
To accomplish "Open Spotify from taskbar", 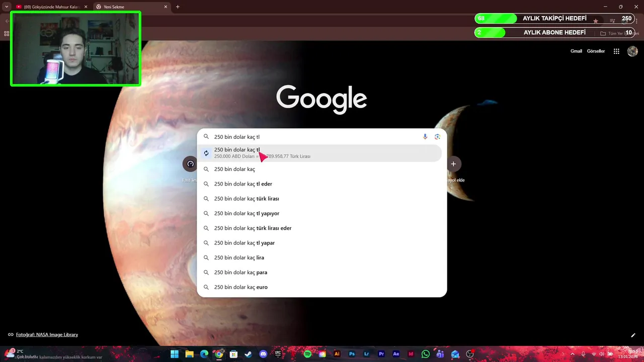I will [307, 354].
